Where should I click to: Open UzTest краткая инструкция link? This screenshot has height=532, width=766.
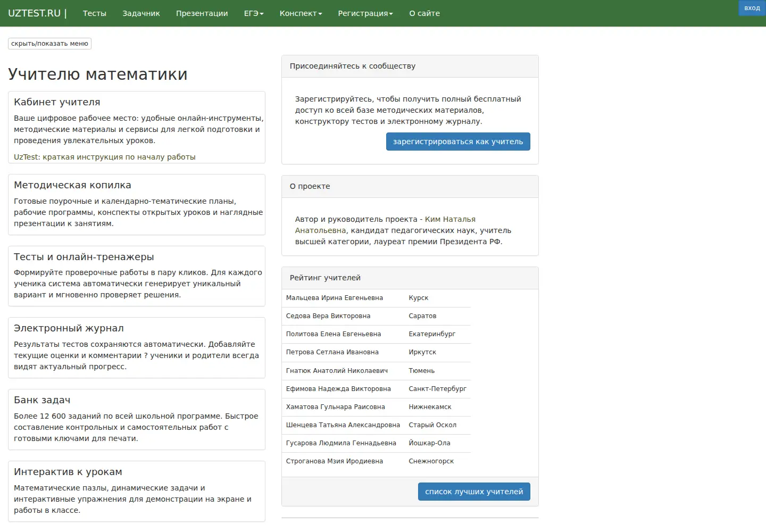click(x=105, y=157)
